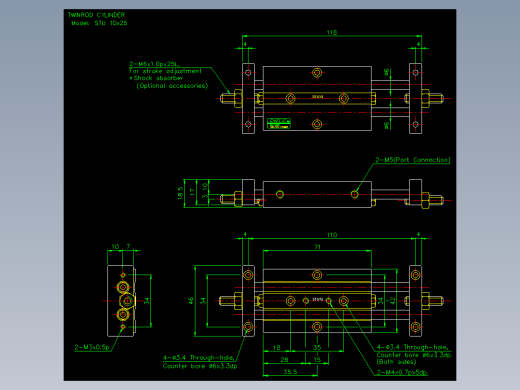520x390 pixels.
Task: Pick the 34 dimension beside the end view
Action: (x=147, y=301)
